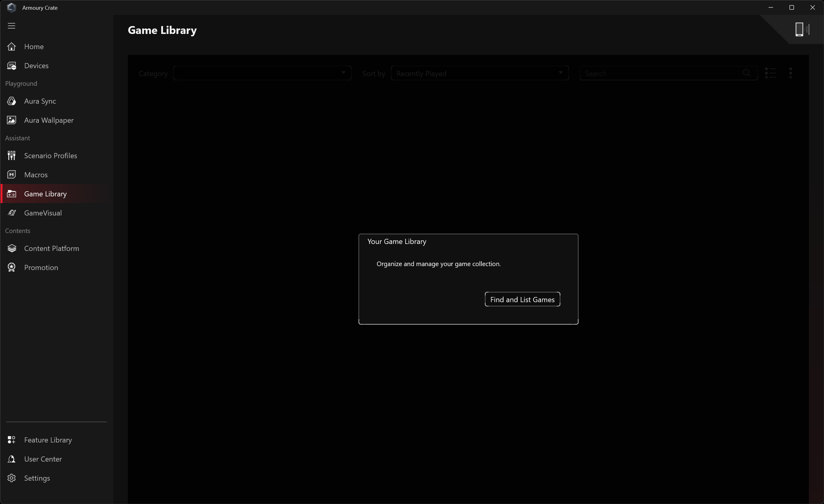
Task: Open Content Platform
Action: point(51,248)
